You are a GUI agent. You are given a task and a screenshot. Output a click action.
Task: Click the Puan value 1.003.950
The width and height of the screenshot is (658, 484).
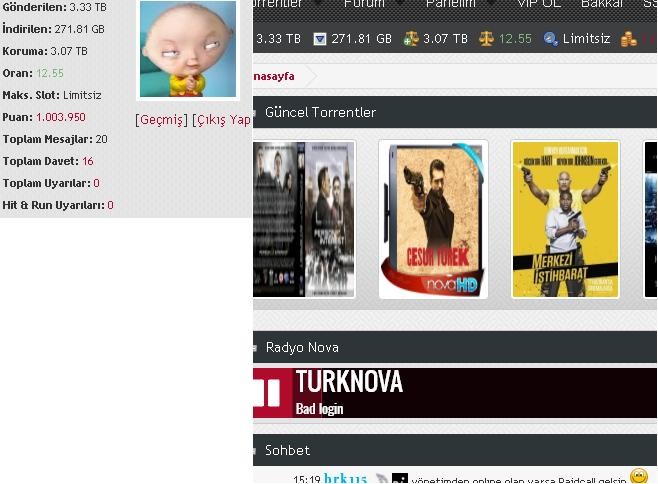click(x=61, y=117)
